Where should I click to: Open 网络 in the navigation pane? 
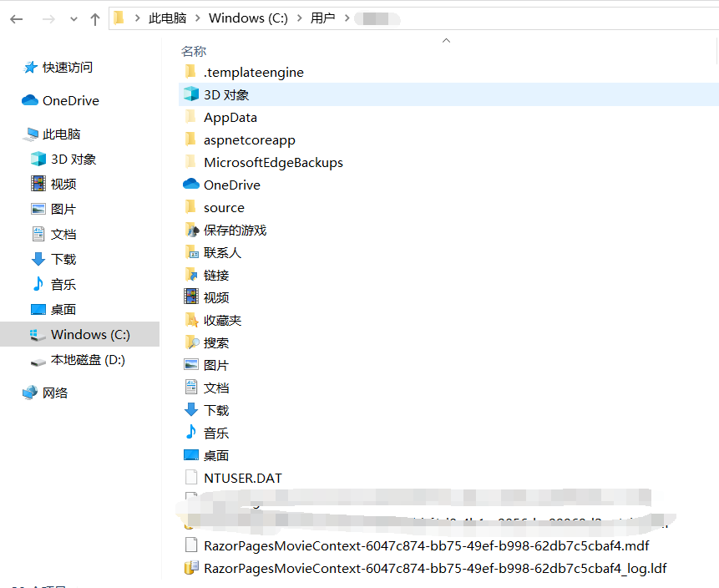[x=55, y=393]
